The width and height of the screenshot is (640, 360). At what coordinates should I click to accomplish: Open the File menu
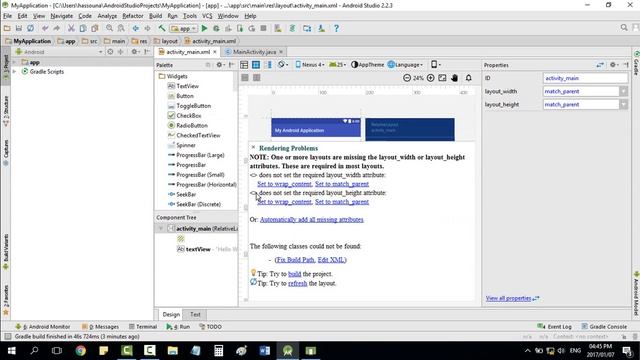click(x=7, y=16)
